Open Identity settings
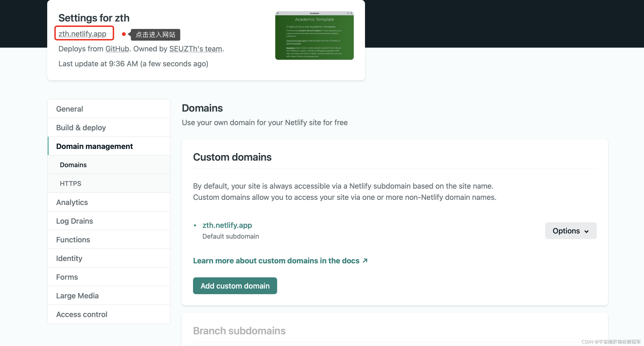The height and width of the screenshot is (346, 644). coord(69,258)
